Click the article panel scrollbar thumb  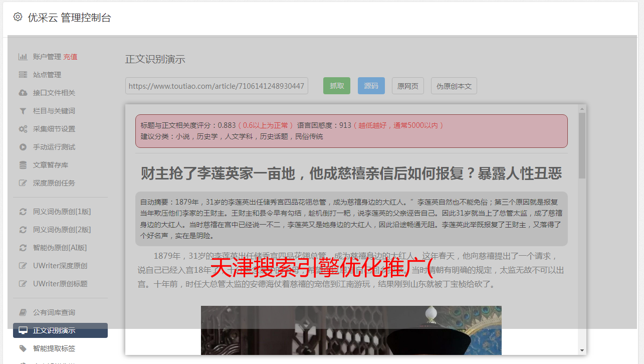[582, 145]
